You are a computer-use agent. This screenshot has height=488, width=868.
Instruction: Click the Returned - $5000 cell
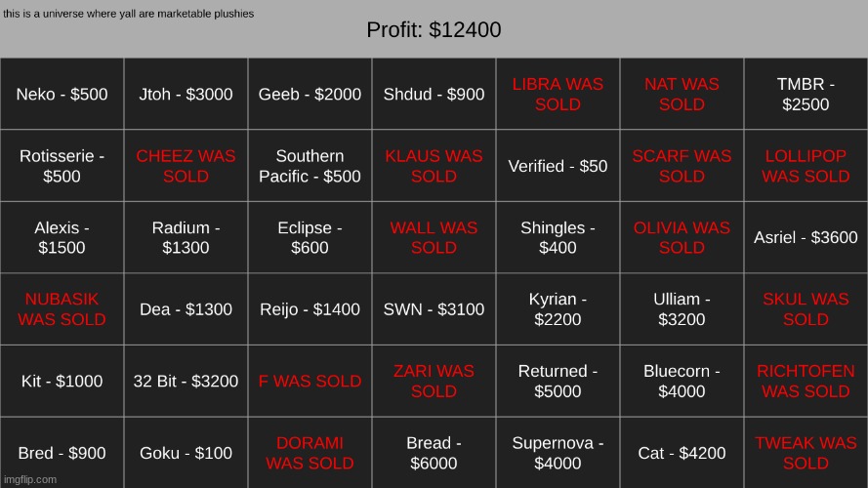[x=558, y=382]
